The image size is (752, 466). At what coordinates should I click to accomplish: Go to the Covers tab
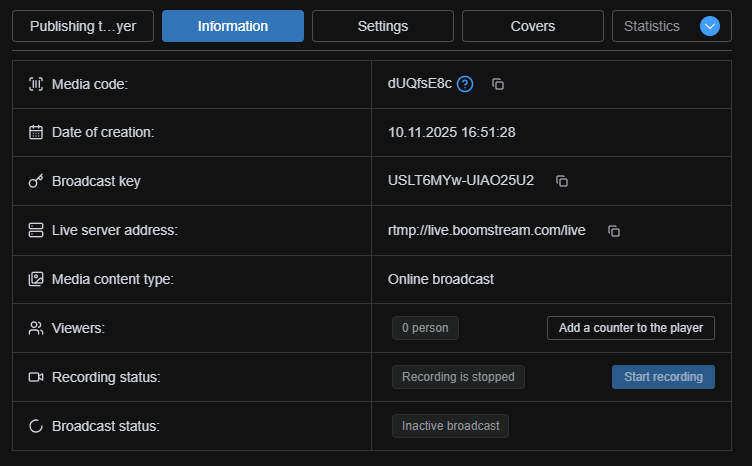[x=532, y=26]
